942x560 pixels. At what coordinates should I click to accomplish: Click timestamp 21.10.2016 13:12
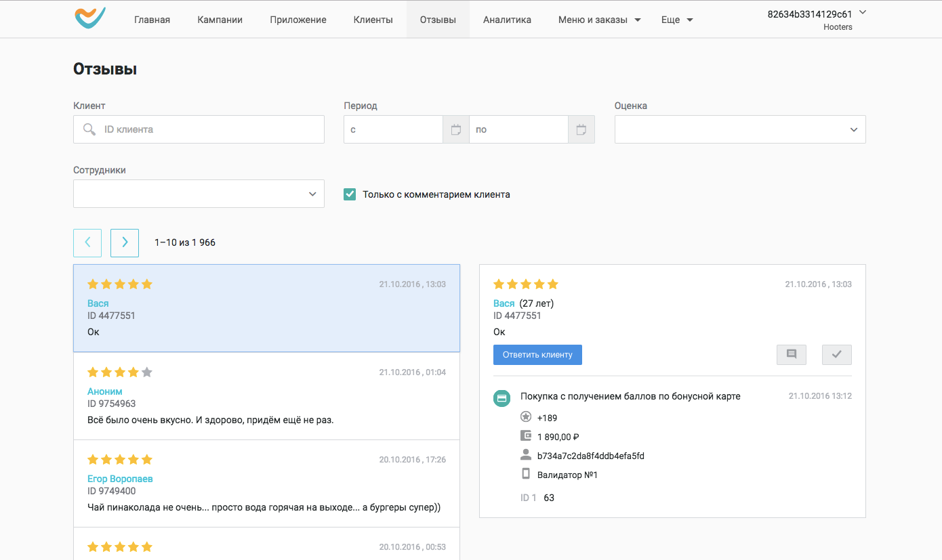[x=820, y=396]
